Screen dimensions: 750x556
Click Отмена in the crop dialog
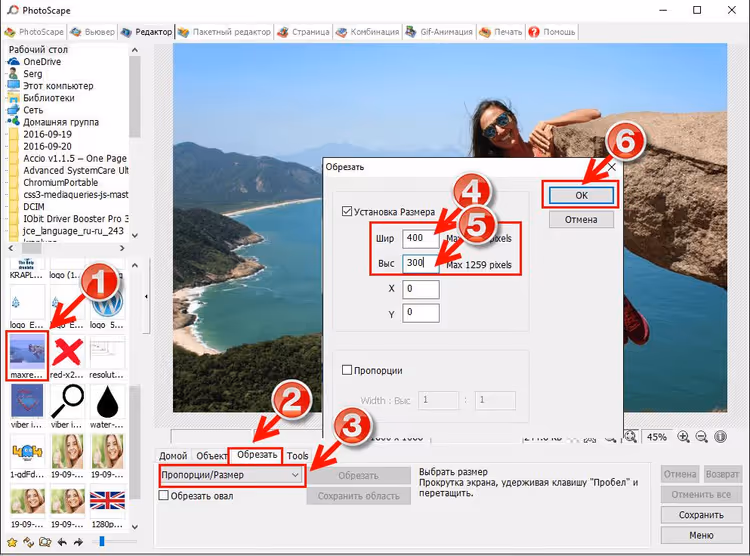(581, 220)
